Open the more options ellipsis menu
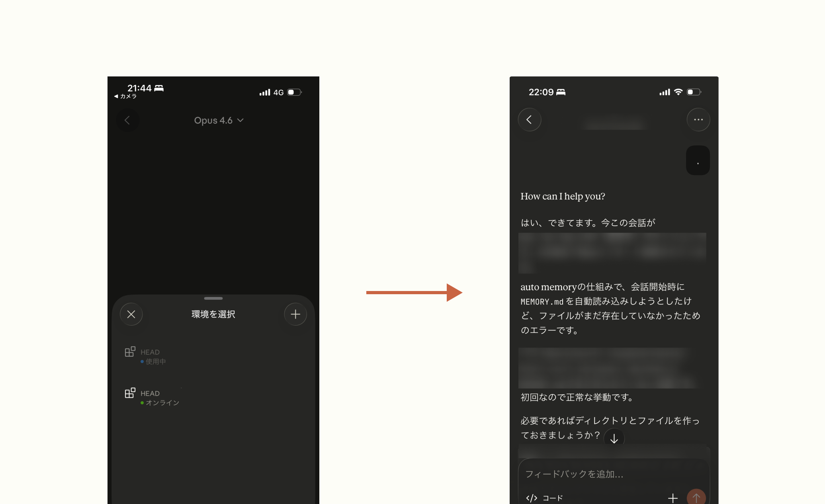This screenshot has width=825, height=504. pos(698,119)
